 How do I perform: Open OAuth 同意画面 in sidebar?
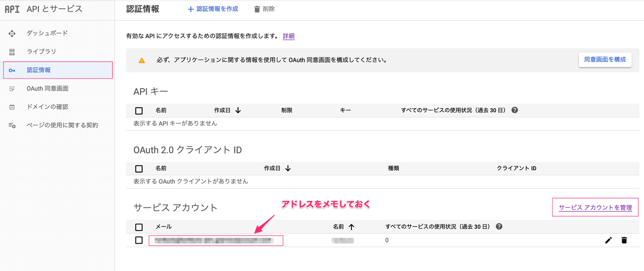(x=48, y=89)
